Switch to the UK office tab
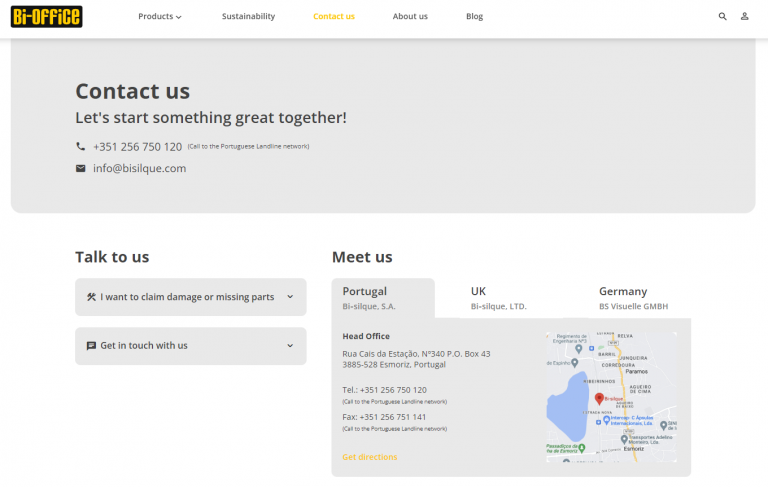This screenshot has height=487, width=768. 498,297
